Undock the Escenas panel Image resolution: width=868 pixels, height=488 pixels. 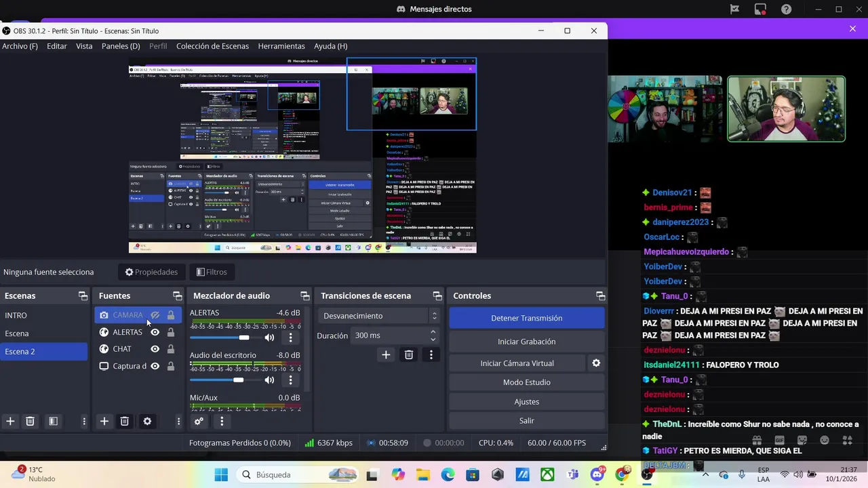(x=83, y=296)
